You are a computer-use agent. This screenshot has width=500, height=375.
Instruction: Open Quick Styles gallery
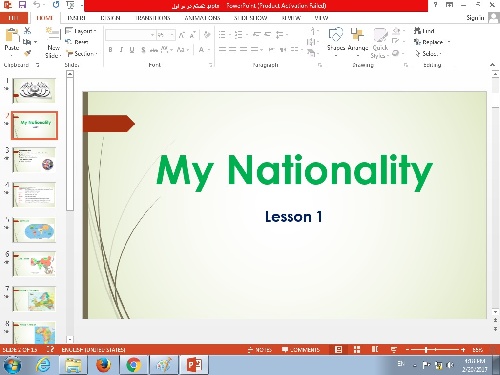point(380,43)
